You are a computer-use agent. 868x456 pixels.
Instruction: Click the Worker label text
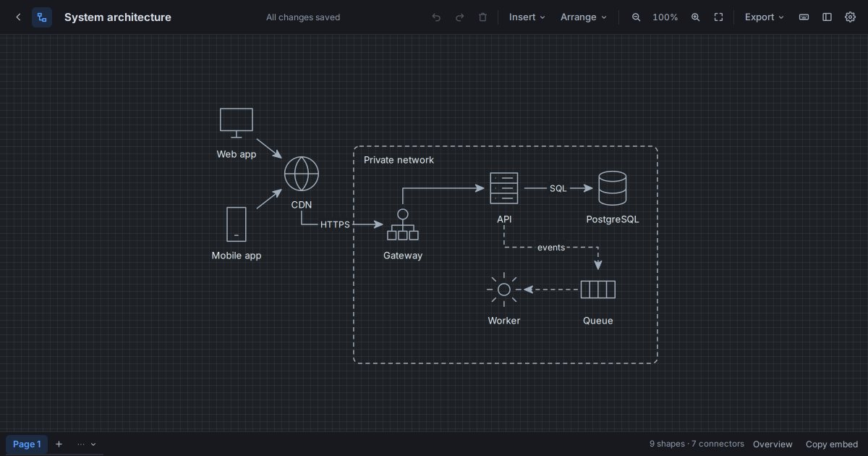coord(504,321)
